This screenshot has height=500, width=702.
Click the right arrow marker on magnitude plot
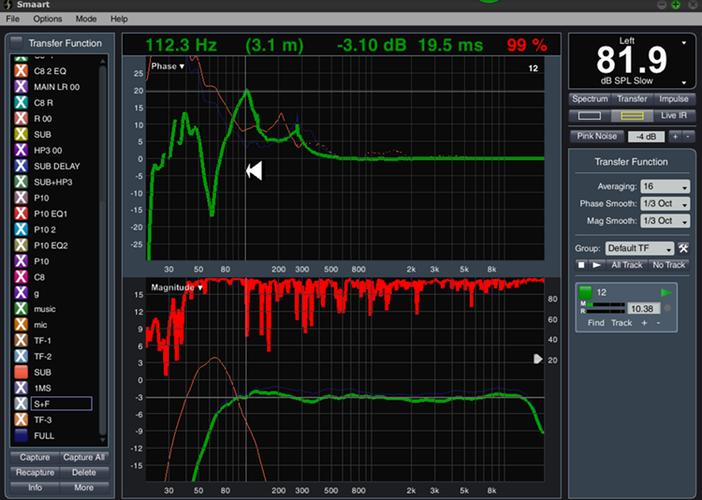(x=538, y=359)
